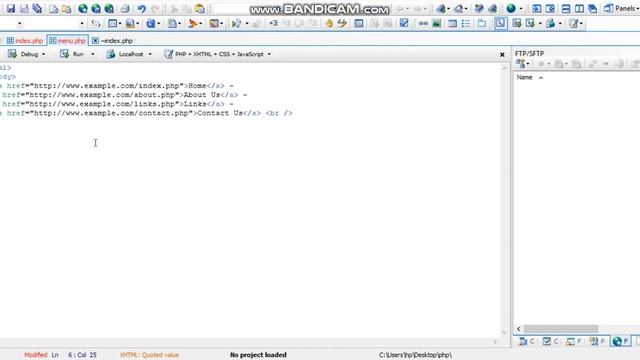
Task: Click the first browser preview globe icon
Action: (83, 9)
